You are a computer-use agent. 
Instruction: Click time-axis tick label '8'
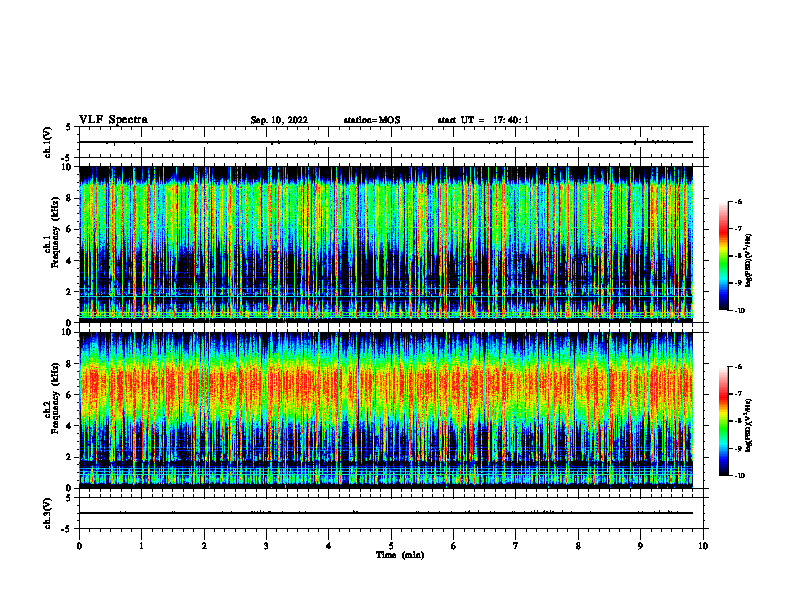point(578,546)
